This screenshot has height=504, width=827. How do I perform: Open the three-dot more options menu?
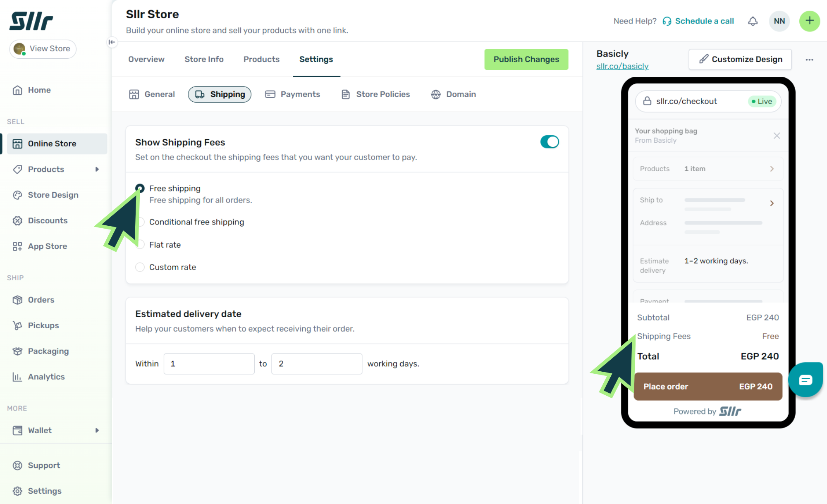pos(809,60)
